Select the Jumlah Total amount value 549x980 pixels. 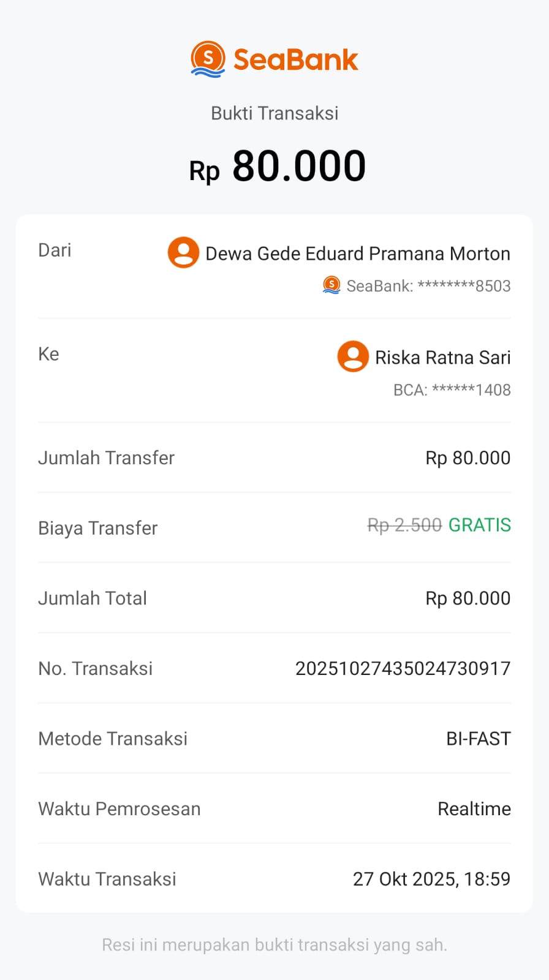[468, 598]
